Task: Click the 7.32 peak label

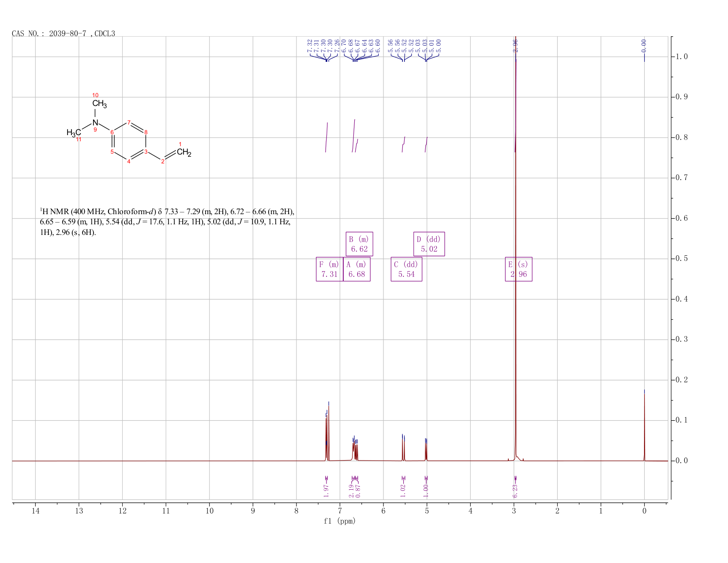Action: coord(310,45)
